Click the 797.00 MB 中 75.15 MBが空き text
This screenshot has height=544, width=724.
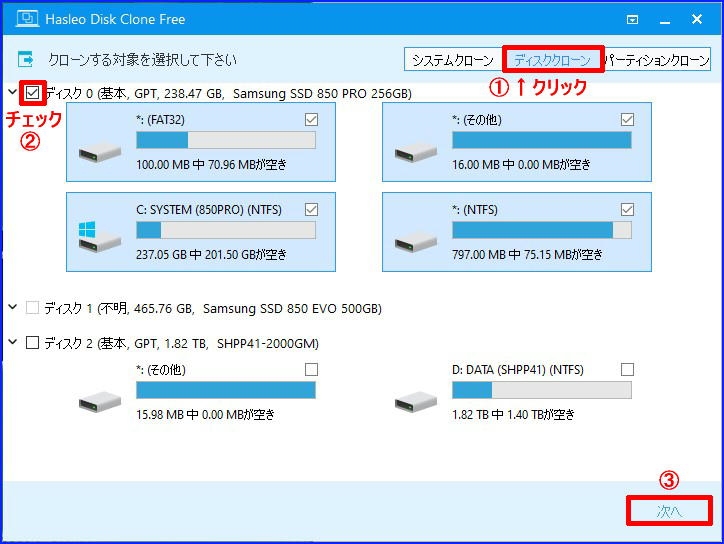(x=527, y=254)
